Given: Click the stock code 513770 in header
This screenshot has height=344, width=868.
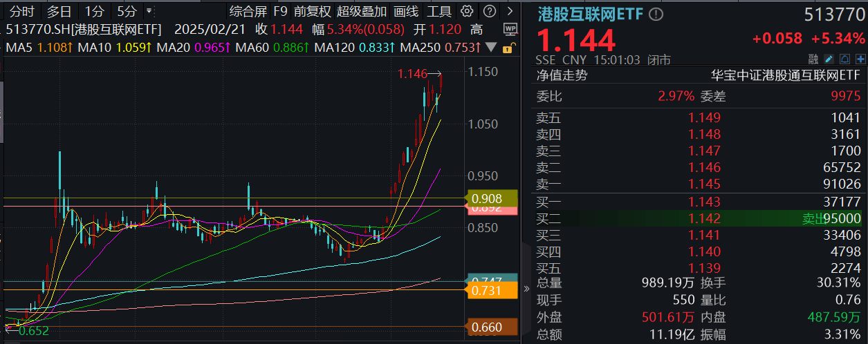Looking at the screenshot, I should coord(834,14).
